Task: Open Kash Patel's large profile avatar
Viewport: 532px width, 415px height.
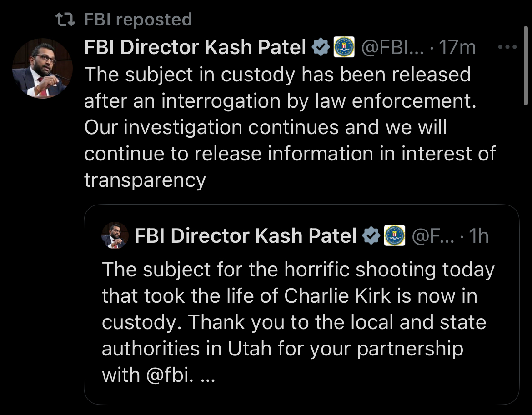Action: pyautogui.click(x=42, y=69)
